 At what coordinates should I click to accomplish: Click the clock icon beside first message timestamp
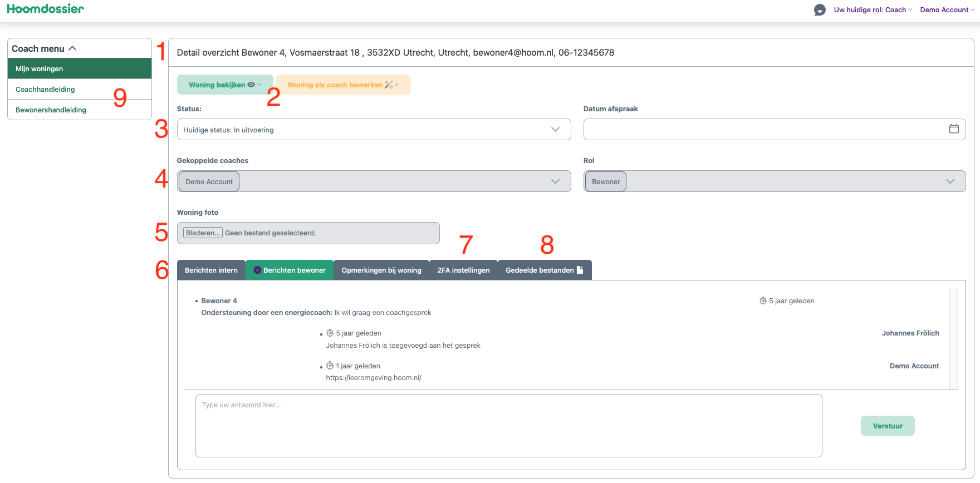[x=763, y=301]
